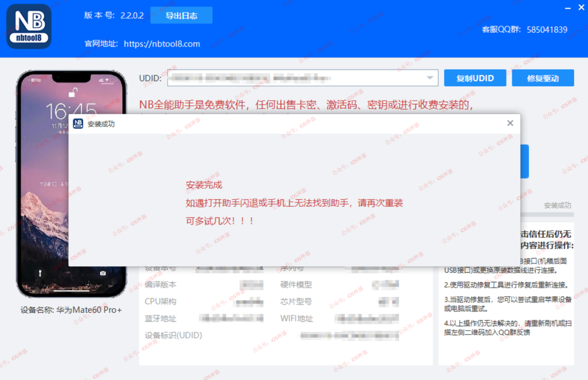Click the 编译版本 label
588x380 pixels.
click(x=161, y=285)
